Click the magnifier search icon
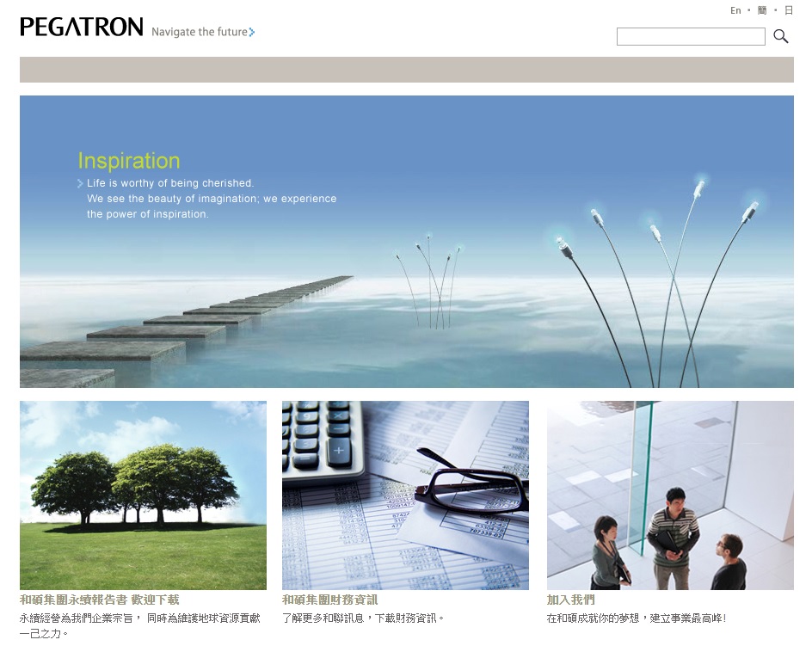The width and height of the screenshot is (812, 646). pos(780,36)
